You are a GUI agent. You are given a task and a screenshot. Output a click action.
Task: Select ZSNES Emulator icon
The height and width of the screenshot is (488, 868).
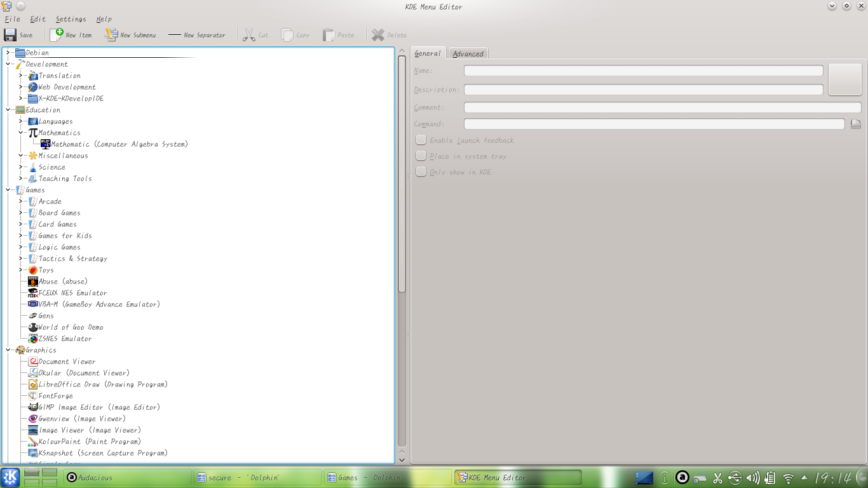tap(33, 339)
